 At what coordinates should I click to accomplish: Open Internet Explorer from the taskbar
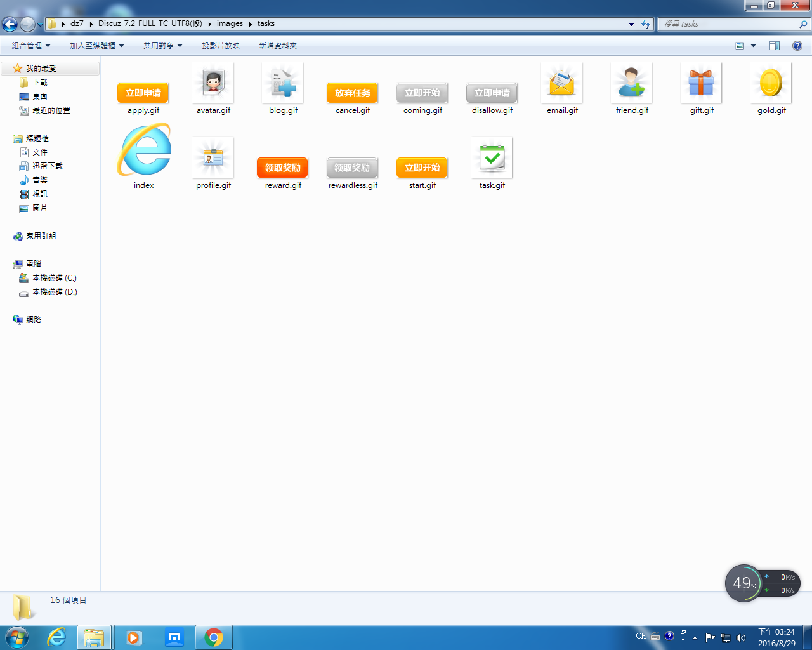click(x=57, y=637)
